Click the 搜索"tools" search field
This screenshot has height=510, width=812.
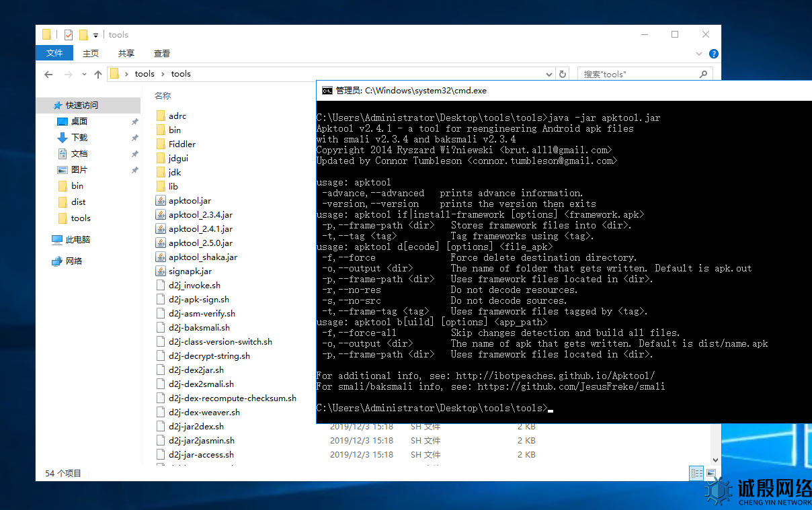click(x=639, y=74)
